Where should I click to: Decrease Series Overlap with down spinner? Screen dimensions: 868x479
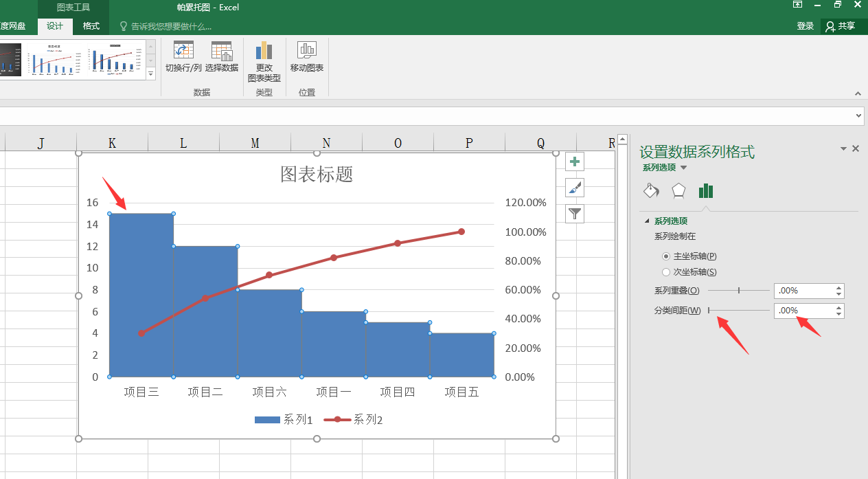[x=838, y=294]
